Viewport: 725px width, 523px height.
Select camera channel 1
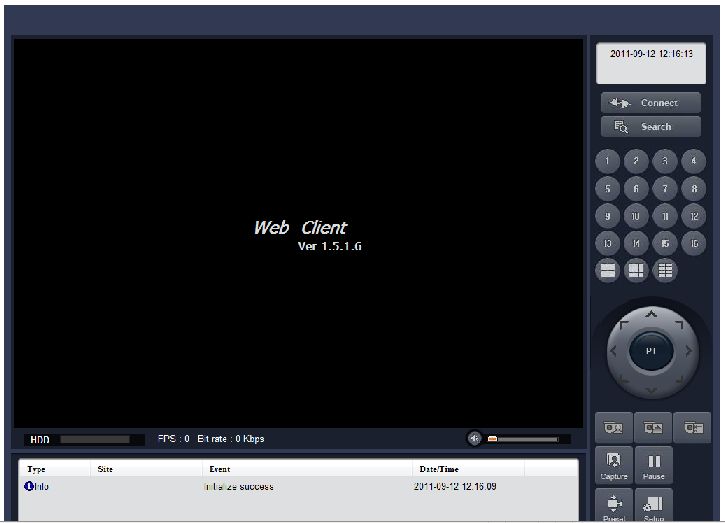[x=607, y=161]
